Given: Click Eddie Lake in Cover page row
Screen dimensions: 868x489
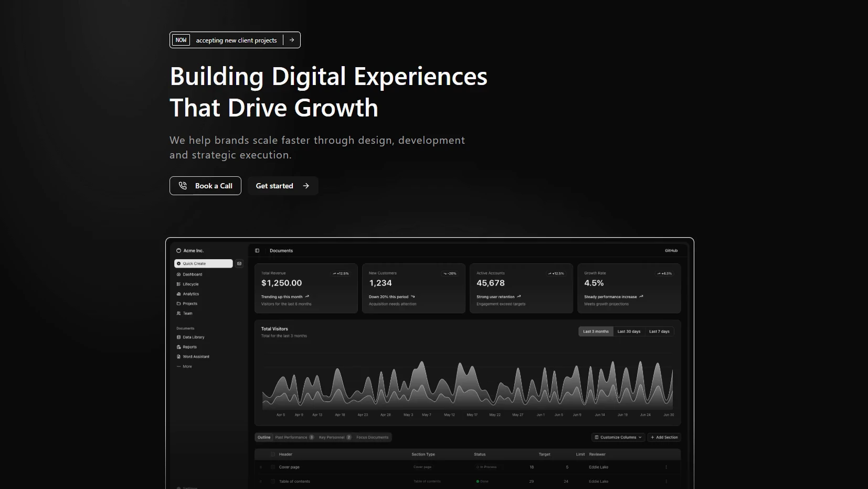Looking at the screenshot, I should tap(599, 467).
